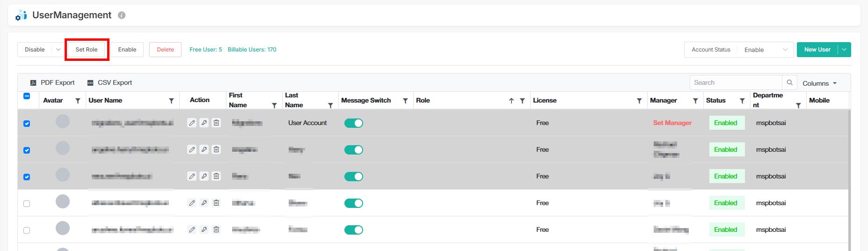Image resolution: width=868 pixels, height=251 pixels.
Task: Click the Action column header
Action: click(200, 100)
